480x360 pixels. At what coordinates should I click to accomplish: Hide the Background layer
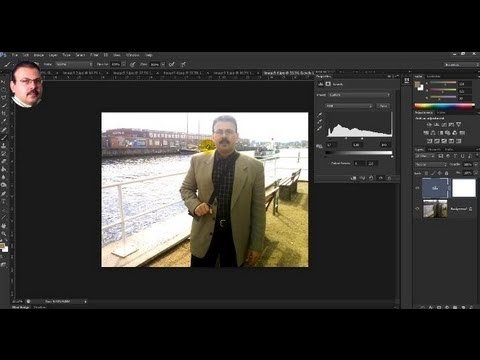tap(417, 209)
